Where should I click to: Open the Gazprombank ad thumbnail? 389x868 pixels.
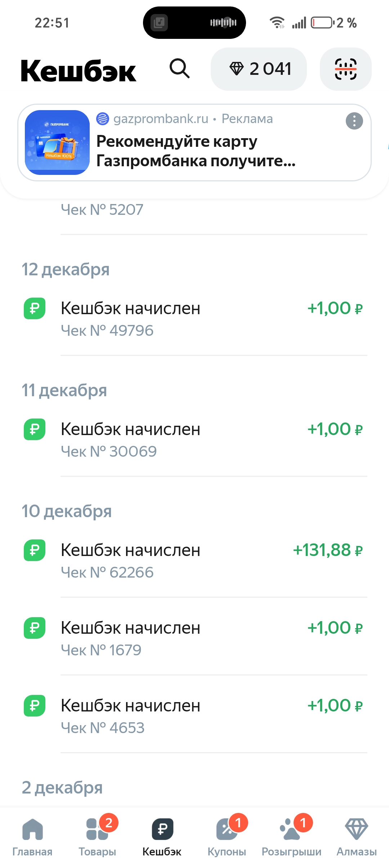click(57, 143)
